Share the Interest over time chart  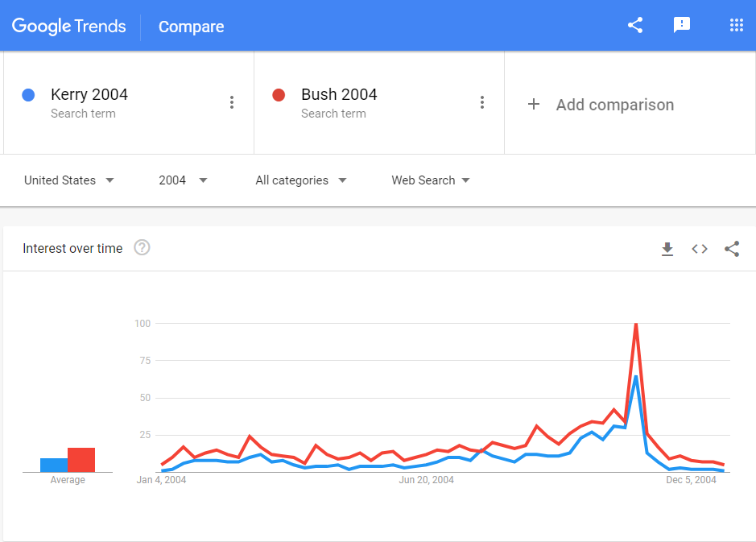point(732,249)
